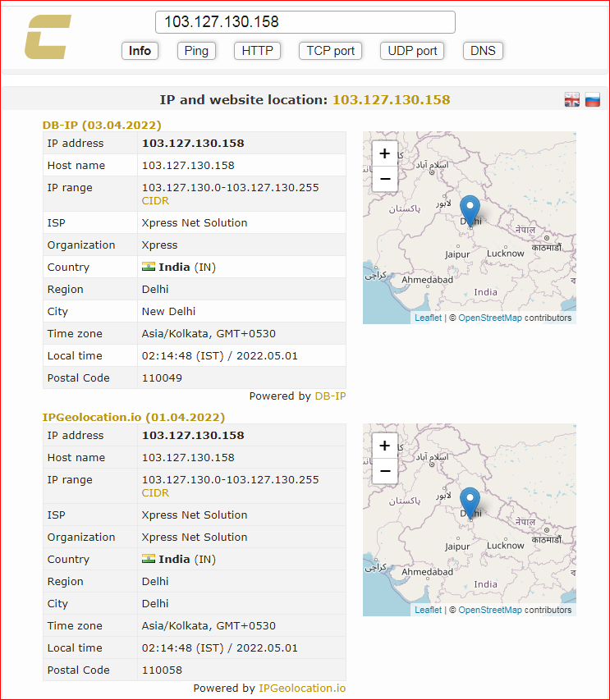The height and width of the screenshot is (700, 610).
Task: Click the 'New Delhi' city value
Action: 168,311
